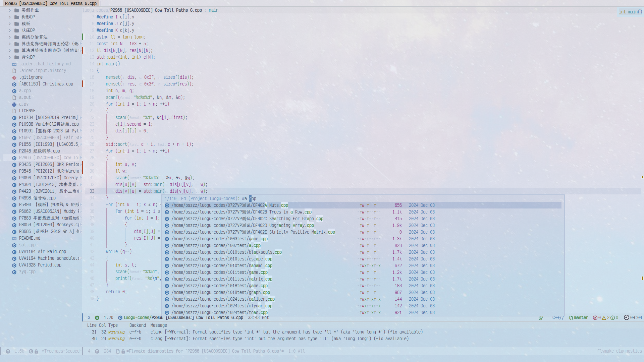The width and height of the screenshot is (644, 362).
Task: Expand the 状压DP folder chevron
Action: [10, 31]
